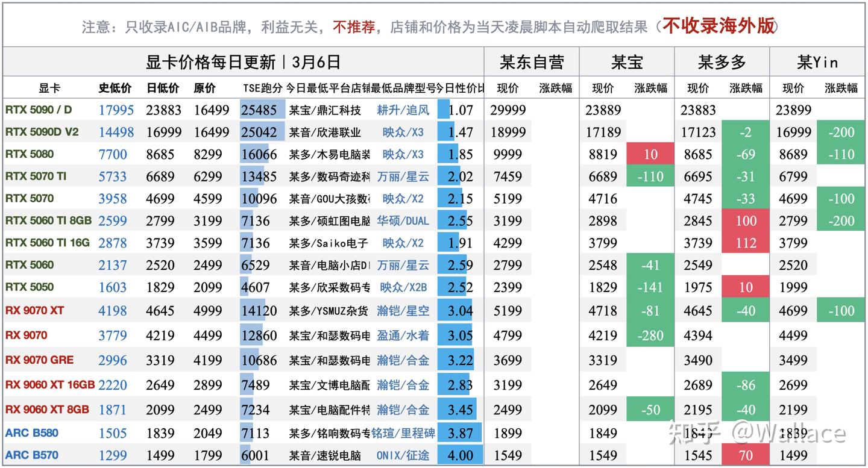The width and height of the screenshot is (868, 468).
Task: Click the 史低价 column header
Action: point(115,88)
